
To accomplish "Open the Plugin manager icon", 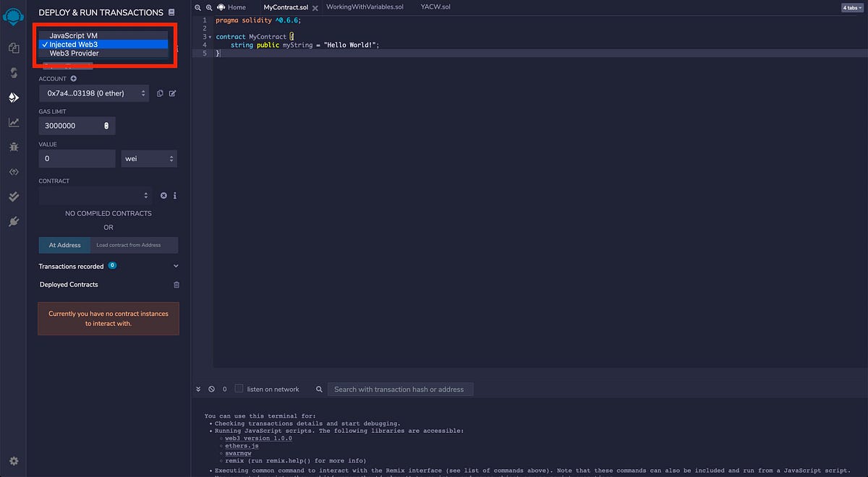I will pos(14,221).
